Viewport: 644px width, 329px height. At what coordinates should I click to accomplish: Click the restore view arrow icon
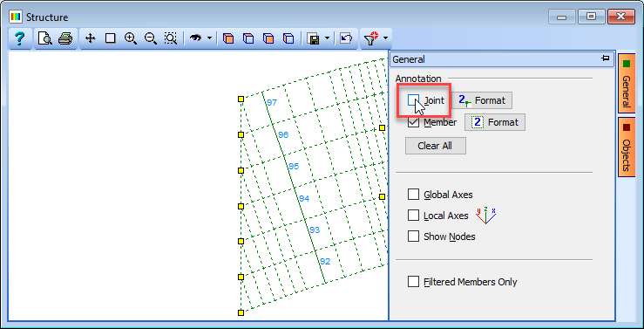(346, 38)
